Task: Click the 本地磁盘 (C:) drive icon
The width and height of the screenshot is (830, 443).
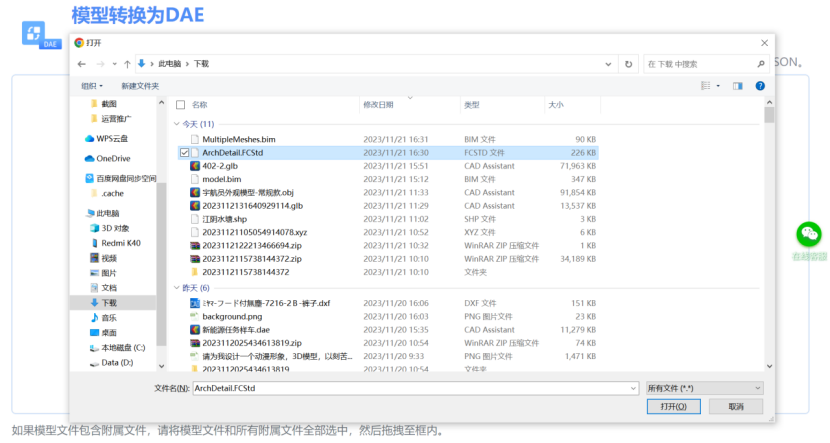Action: tap(94, 348)
